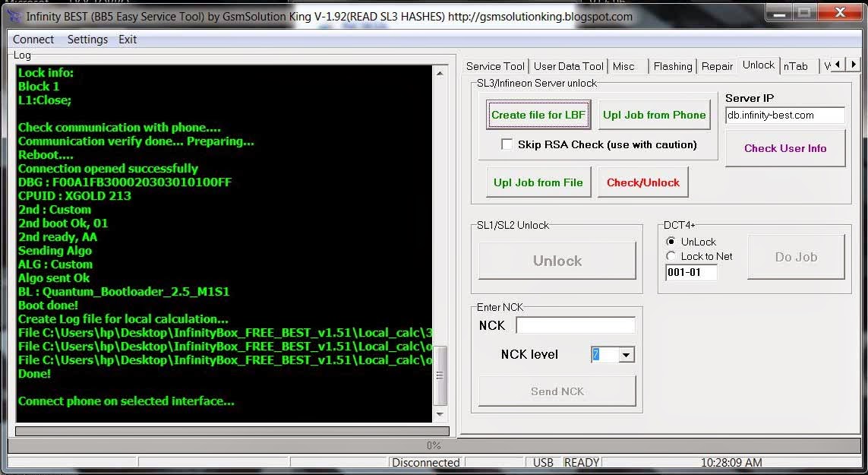This screenshot has width=868, height=475.
Task: Click the log scrollbar up arrow
Action: point(440,73)
